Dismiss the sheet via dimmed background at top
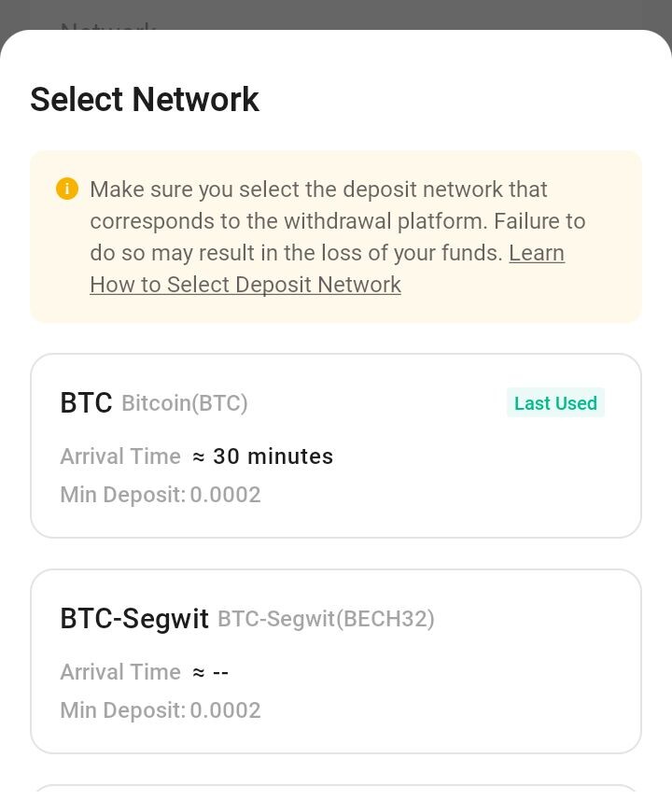 tap(336, 13)
